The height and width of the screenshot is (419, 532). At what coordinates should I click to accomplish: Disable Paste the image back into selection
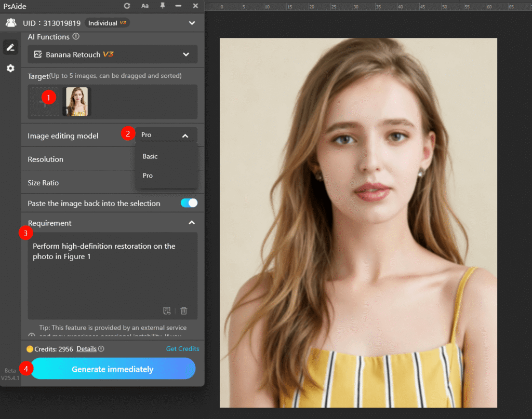coord(189,203)
